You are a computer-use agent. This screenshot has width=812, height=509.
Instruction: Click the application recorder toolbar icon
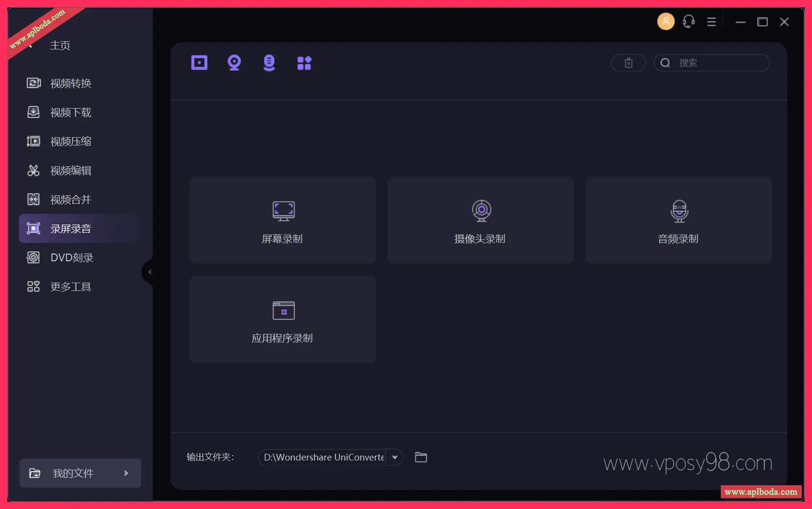click(x=304, y=63)
